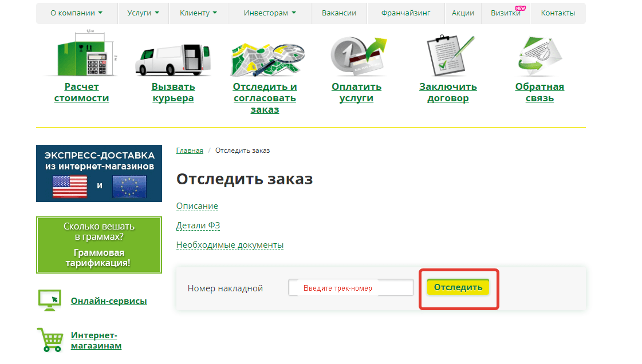Expand the О компании dropdown menu
Viewport: 642px width, 364px height.
[76, 13]
